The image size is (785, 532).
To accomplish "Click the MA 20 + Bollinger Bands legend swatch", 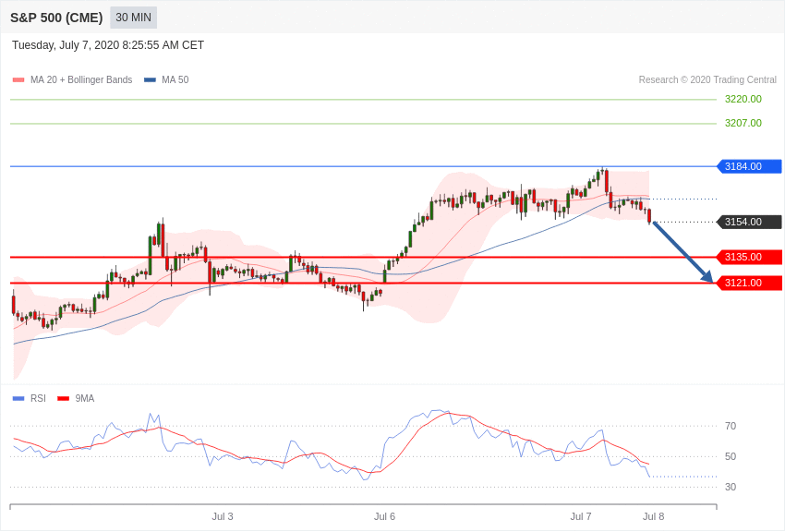I will (x=18, y=79).
